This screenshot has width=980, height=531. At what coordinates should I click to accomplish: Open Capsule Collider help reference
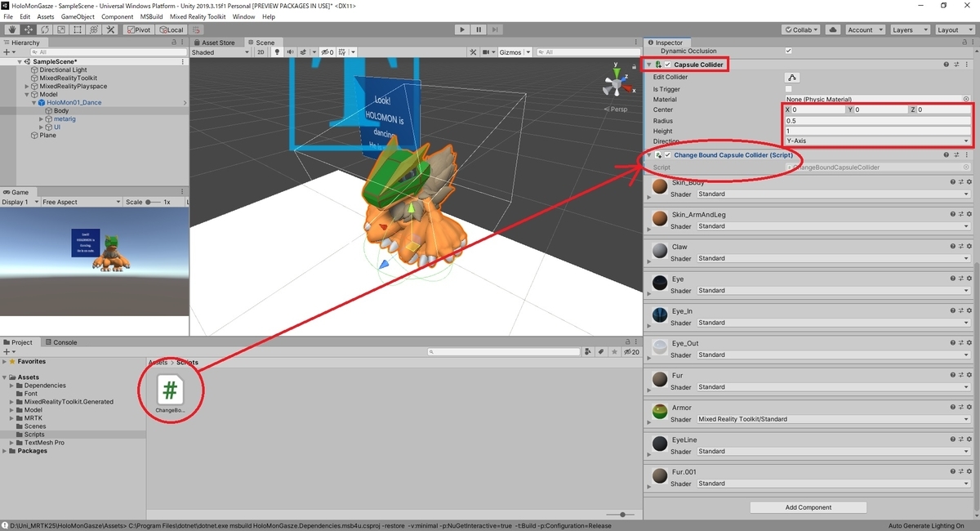coord(947,65)
